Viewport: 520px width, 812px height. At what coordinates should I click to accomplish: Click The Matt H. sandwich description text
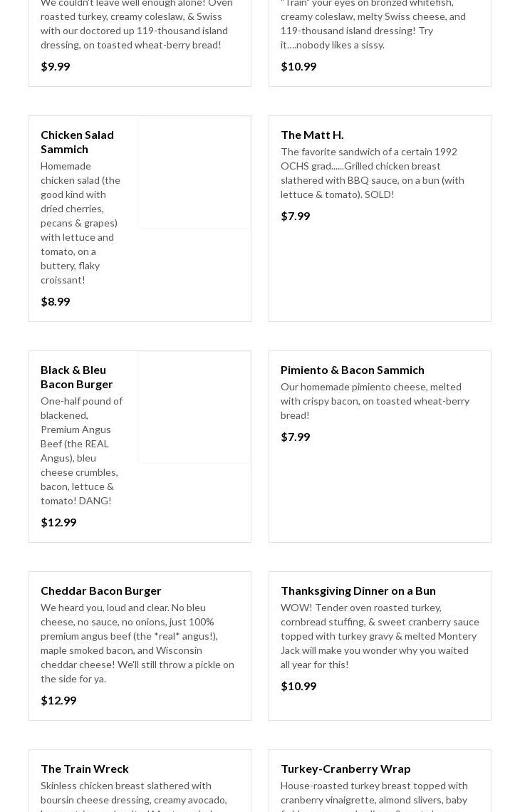pos(372,173)
